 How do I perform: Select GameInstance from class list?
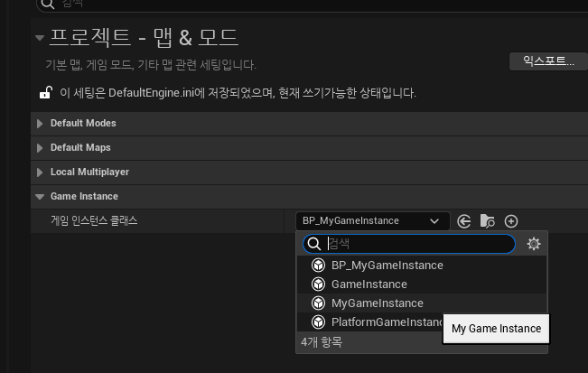[422, 284]
